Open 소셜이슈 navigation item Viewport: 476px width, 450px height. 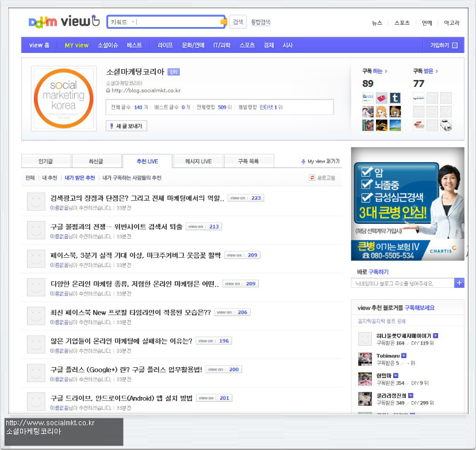tap(108, 45)
